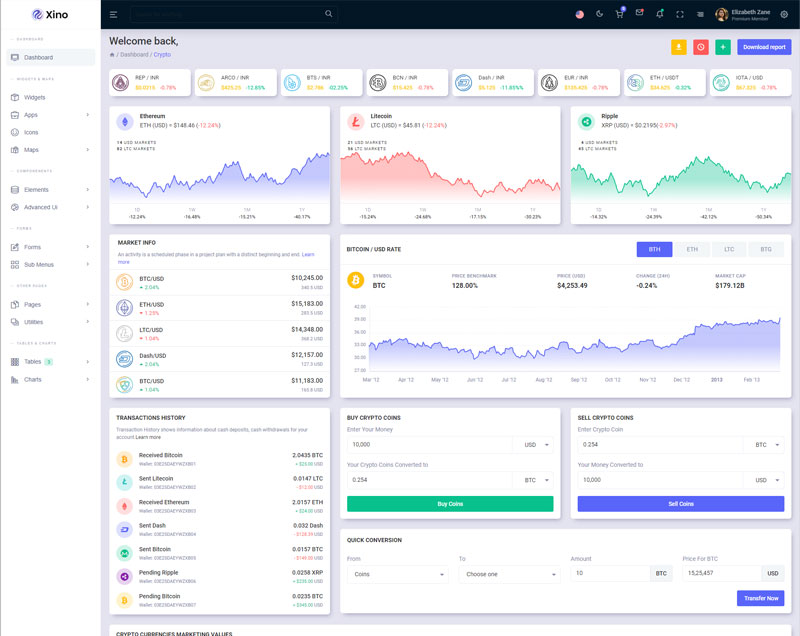Open the shopping cart icon

pyautogui.click(x=619, y=14)
